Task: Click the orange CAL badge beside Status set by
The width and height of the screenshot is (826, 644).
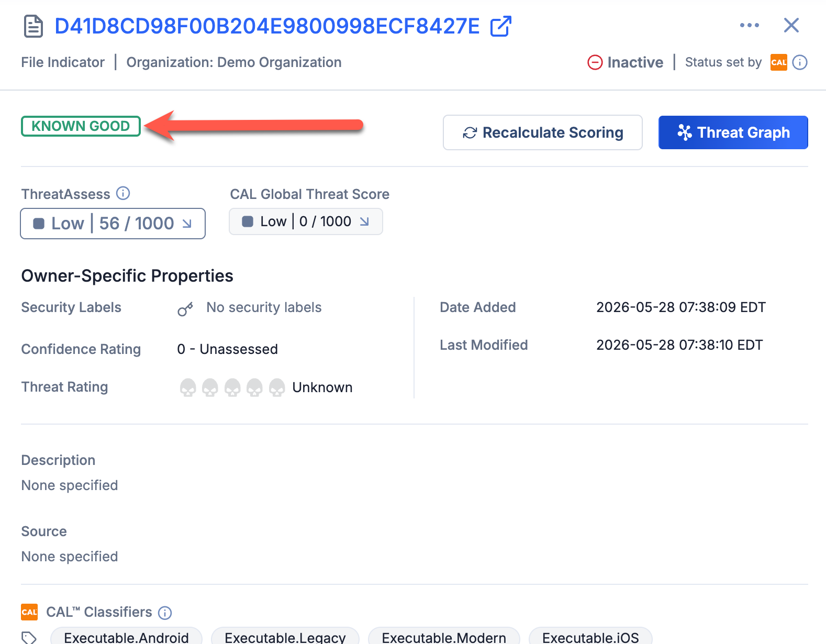Action: (x=779, y=62)
